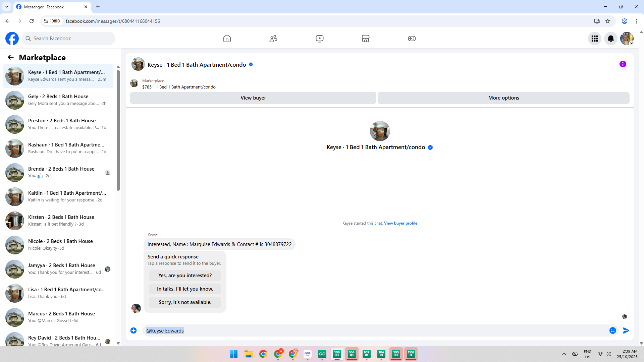The width and height of the screenshot is (644, 362).
Task: Open the Chrome three-dot menu
Action: point(637,21)
